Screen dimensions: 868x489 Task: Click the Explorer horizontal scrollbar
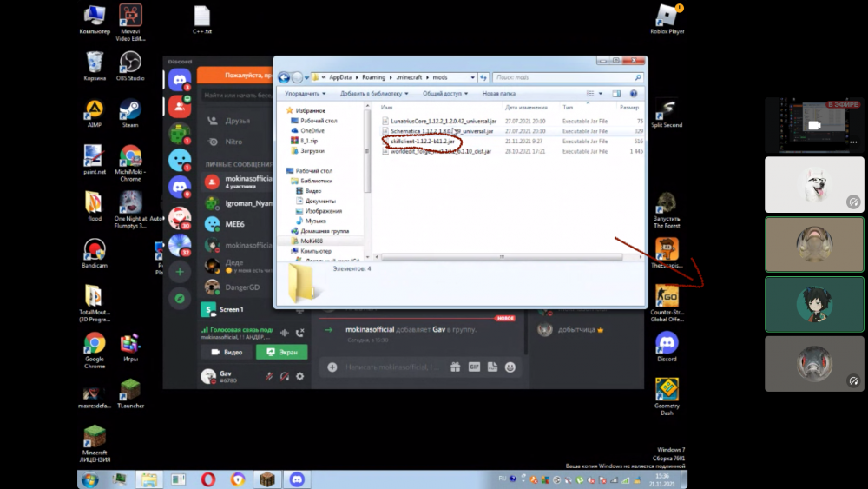pyautogui.click(x=502, y=257)
